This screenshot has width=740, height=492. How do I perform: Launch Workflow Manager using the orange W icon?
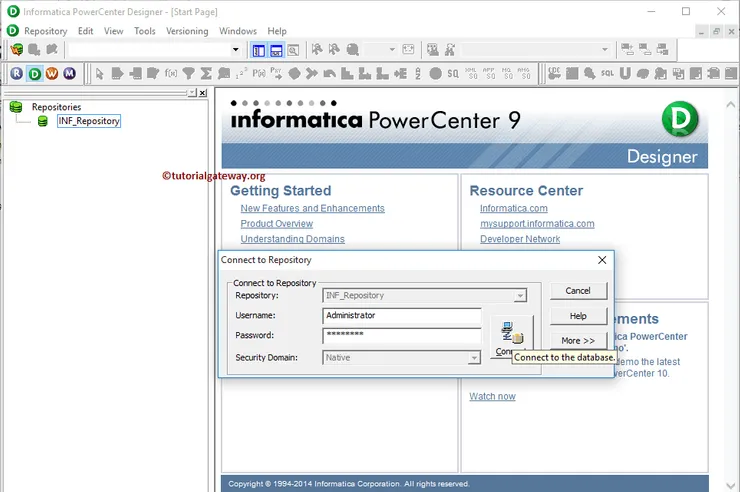pyautogui.click(x=52, y=74)
